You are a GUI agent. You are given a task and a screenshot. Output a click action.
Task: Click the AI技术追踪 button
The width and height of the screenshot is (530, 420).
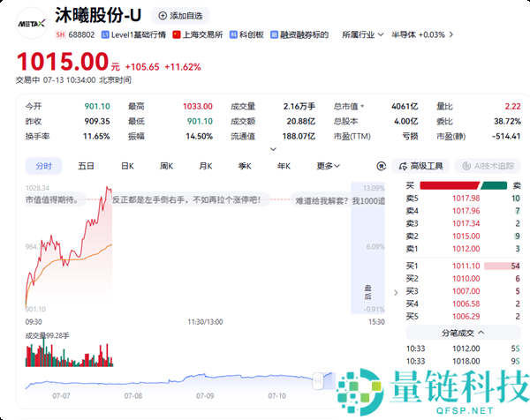(488, 166)
